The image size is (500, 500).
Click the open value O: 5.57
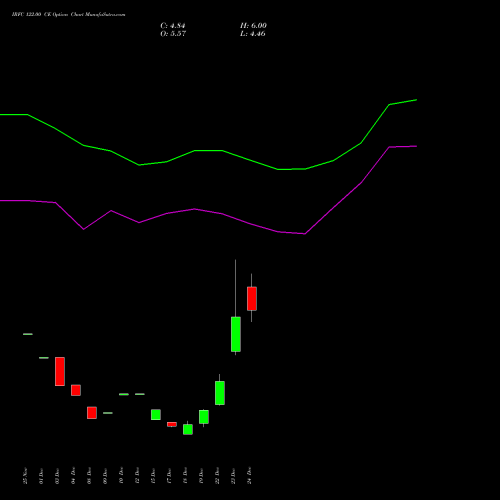pos(173,34)
